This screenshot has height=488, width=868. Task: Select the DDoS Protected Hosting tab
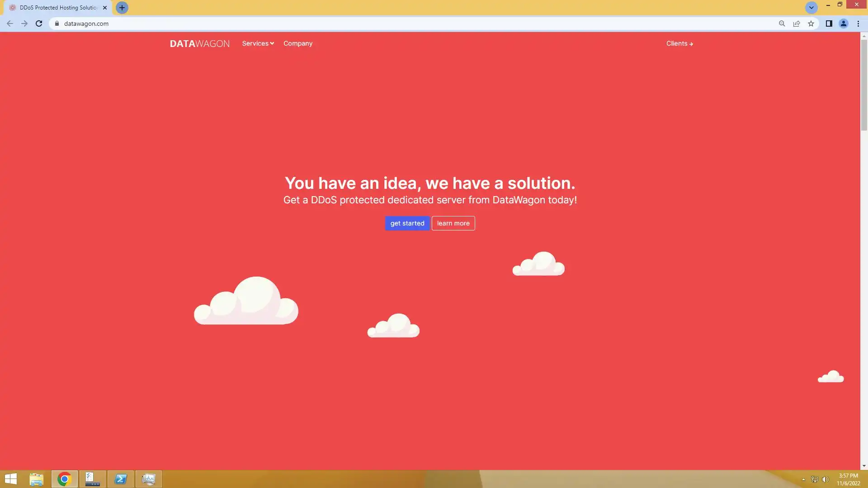(58, 8)
